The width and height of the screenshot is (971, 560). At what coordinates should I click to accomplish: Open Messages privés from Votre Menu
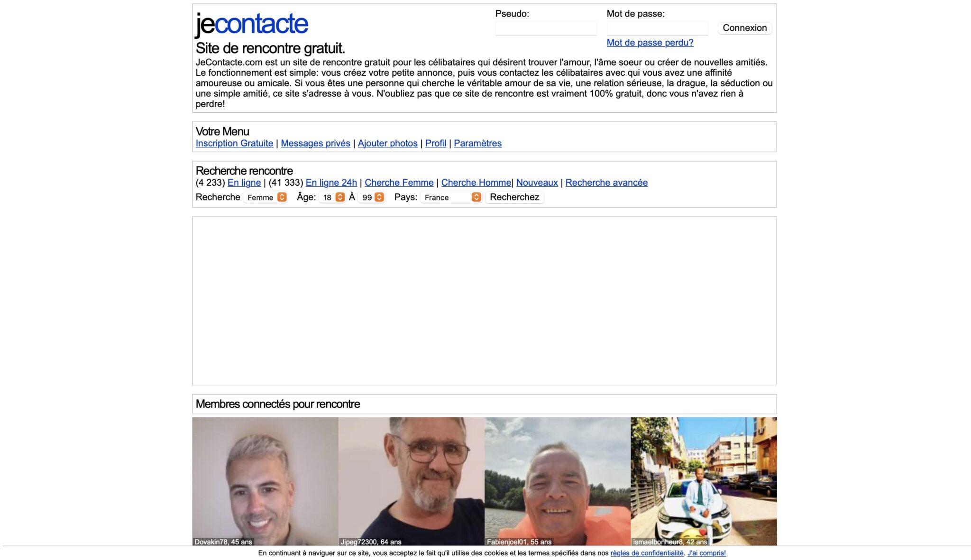point(315,143)
